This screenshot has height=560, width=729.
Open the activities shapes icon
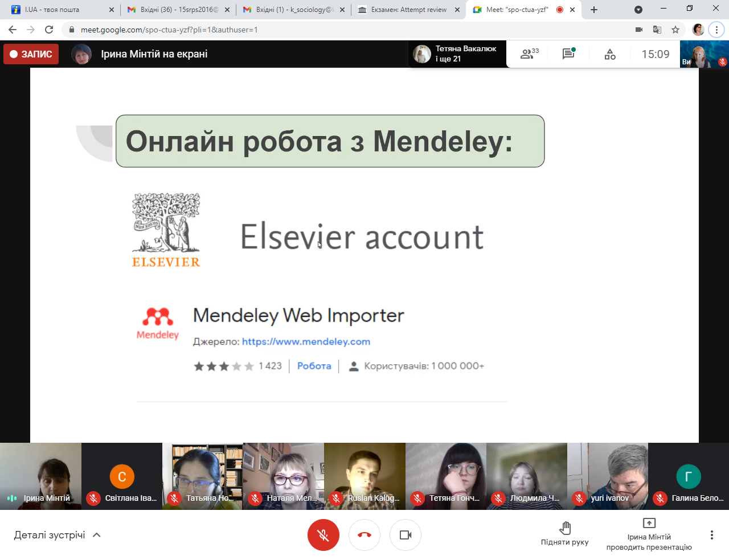(x=610, y=54)
